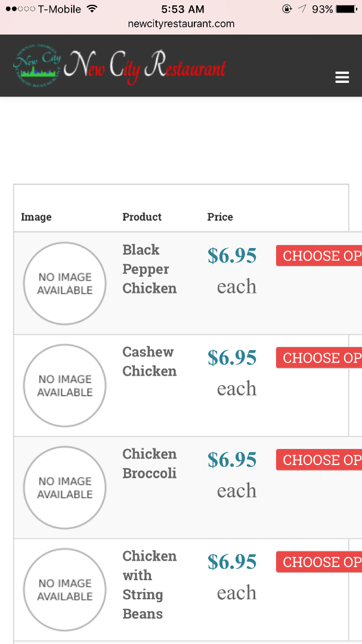Choose options for Black Pepper Chicken
The width and height of the screenshot is (362, 644).
tap(319, 256)
